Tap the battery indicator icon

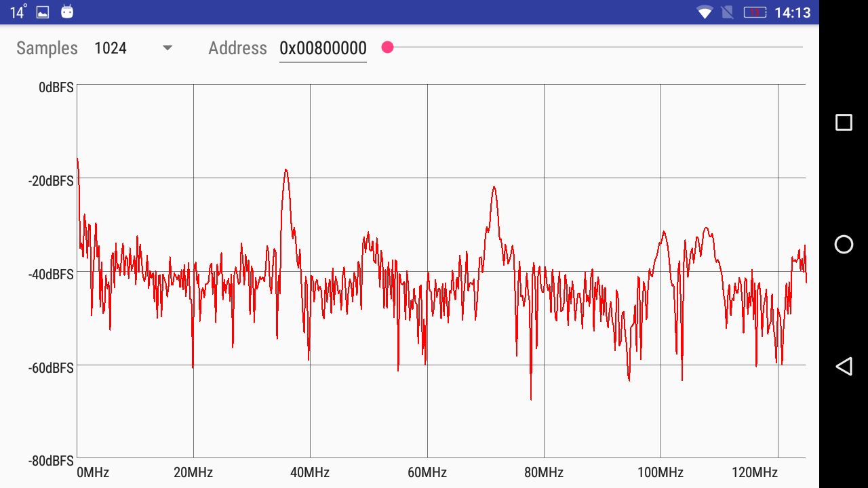click(x=755, y=12)
